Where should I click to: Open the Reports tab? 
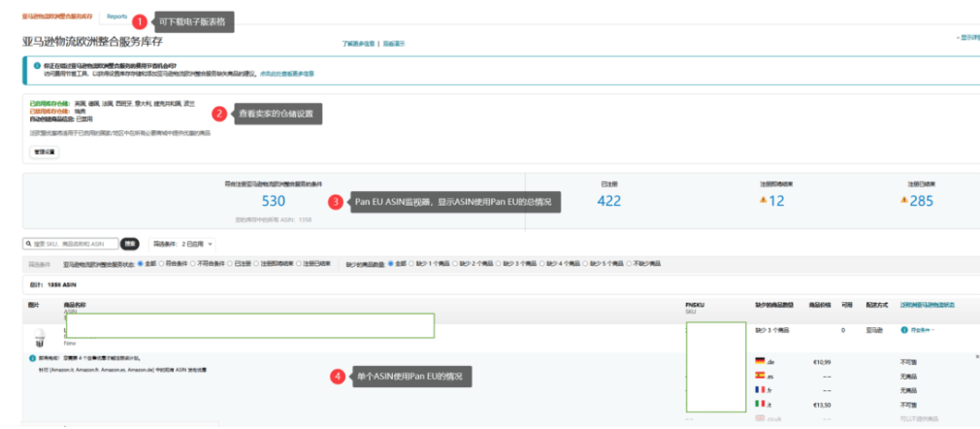(116, 16)
